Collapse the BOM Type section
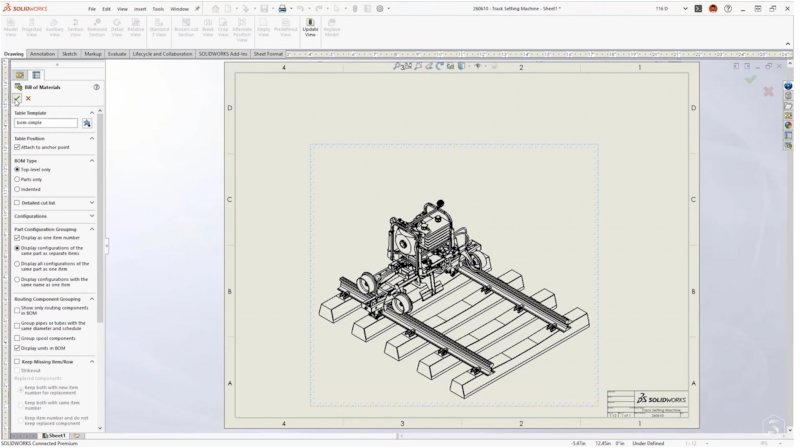This screenshot has height=448, width=800. click(92, 160)
